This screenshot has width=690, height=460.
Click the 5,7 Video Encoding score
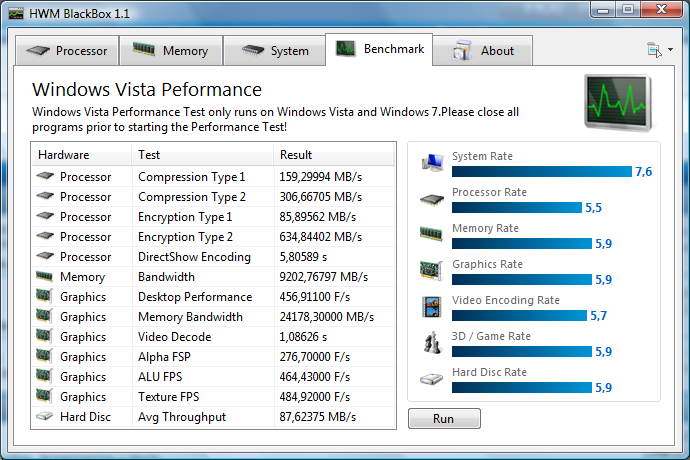coord(598,316)
